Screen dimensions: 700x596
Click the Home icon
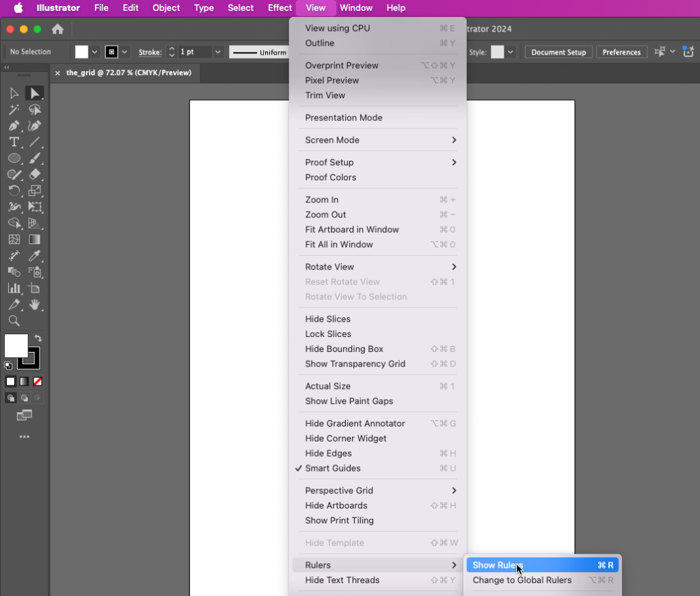(57, 29)
